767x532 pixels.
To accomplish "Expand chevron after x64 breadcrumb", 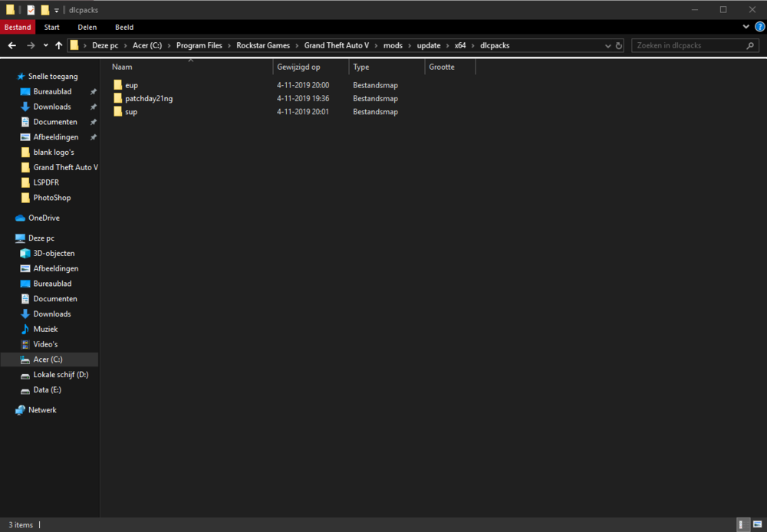I will coord(473,45).
